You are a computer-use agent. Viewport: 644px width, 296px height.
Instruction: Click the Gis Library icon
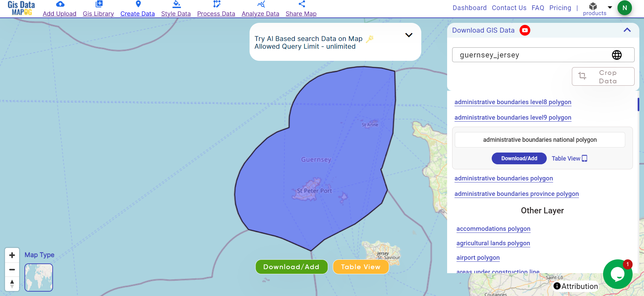(x=99, y=4)
